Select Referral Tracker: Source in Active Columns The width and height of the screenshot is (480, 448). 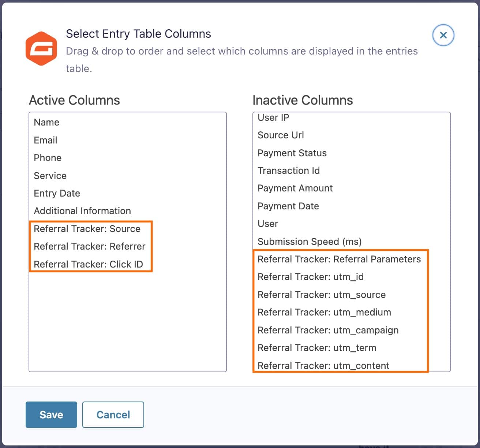tap(87, 229)
